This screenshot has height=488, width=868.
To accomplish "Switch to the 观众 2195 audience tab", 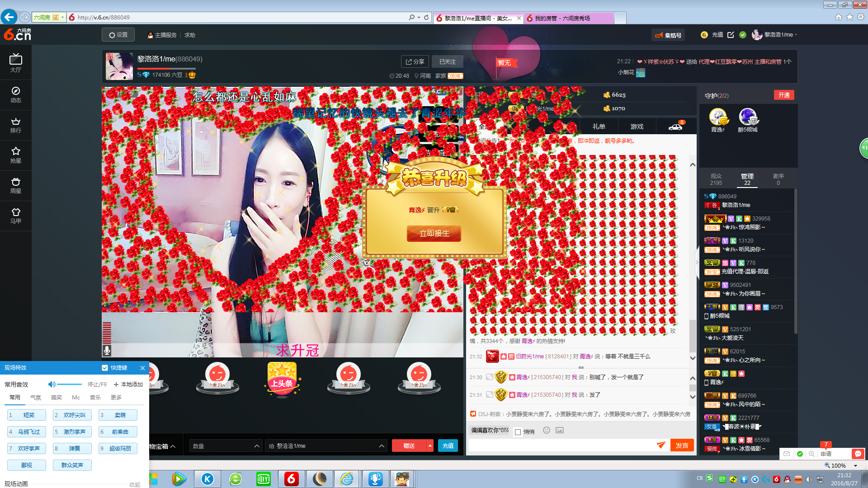I will [716, 179].
